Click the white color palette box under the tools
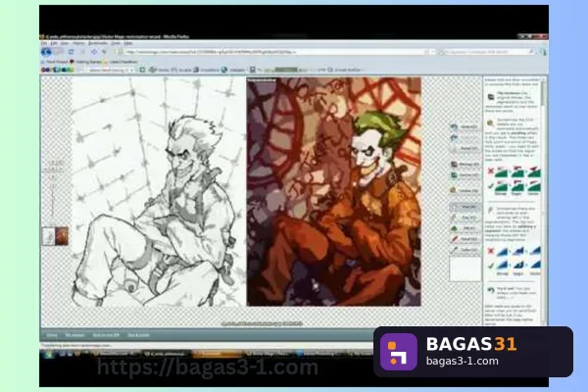Image resolution: width=588 pixels, height=392 pixels. (465, 269)
